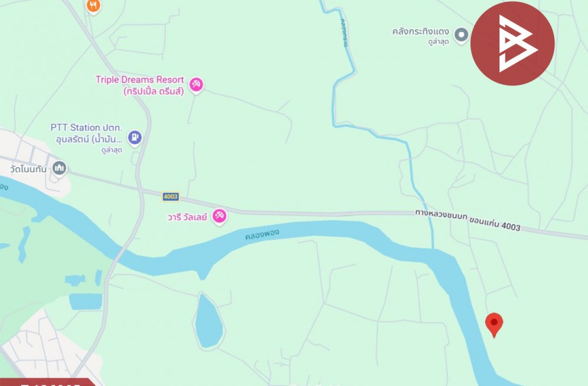Click ดูล่าสุด under PTT Station

[x=112, y=150]
